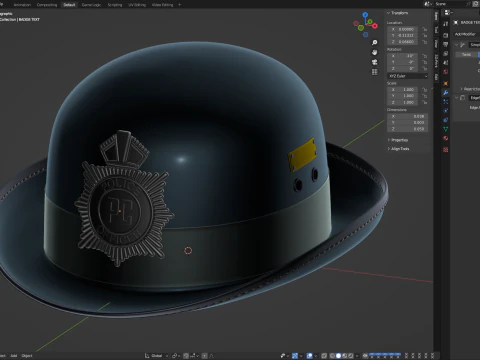Lock the Scale Z value
480x360 pixels.
424,102
